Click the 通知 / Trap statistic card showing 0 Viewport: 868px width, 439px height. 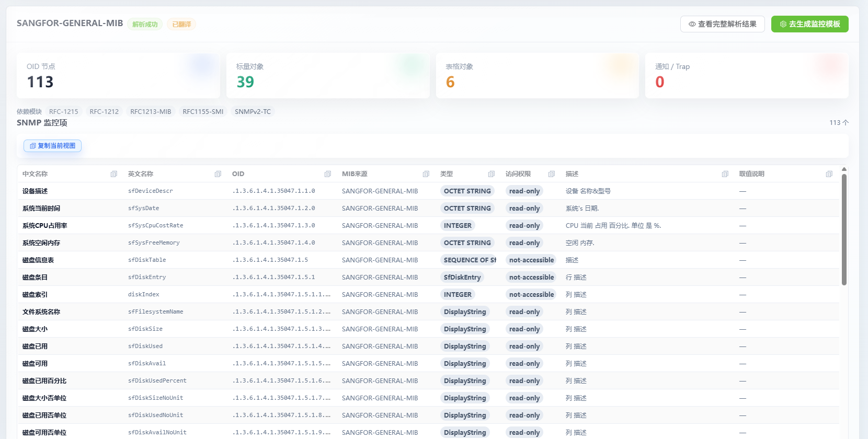[747, 75]
